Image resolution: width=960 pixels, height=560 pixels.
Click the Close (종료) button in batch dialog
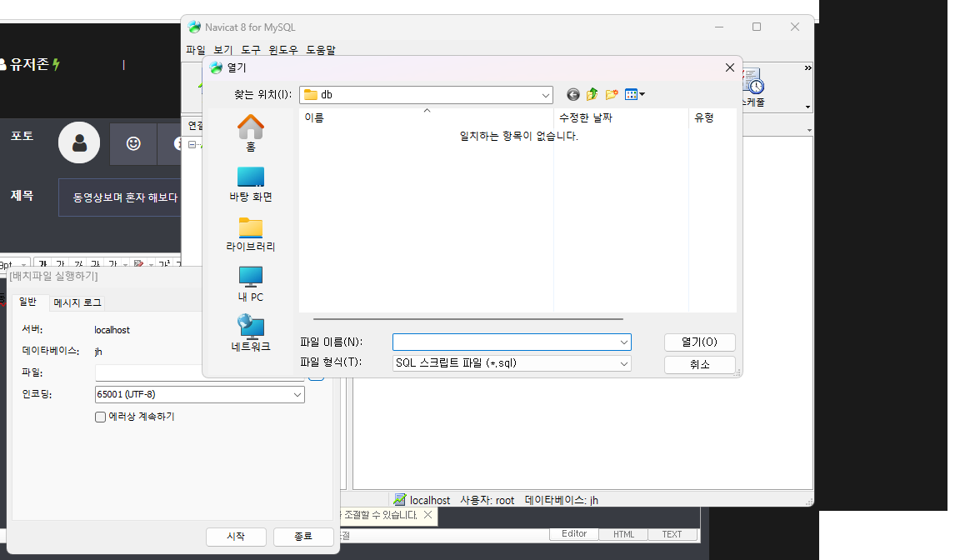[303, 537]
